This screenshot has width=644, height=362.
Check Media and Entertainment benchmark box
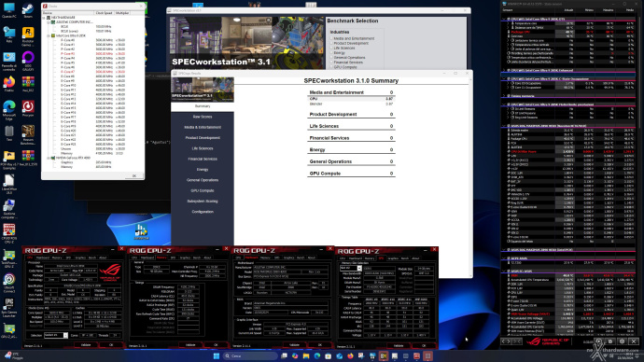(x=331, y=38)
